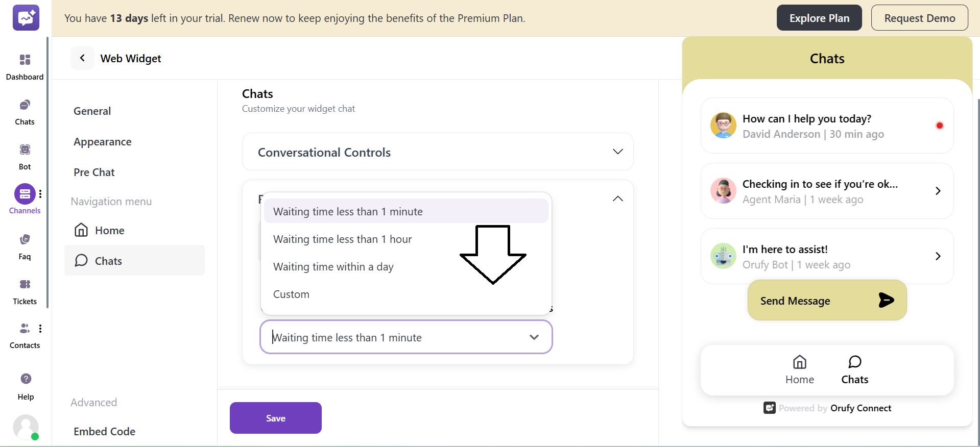The image size is (980, 447).
Task: Open the Faq section icon
Action: 24,244
